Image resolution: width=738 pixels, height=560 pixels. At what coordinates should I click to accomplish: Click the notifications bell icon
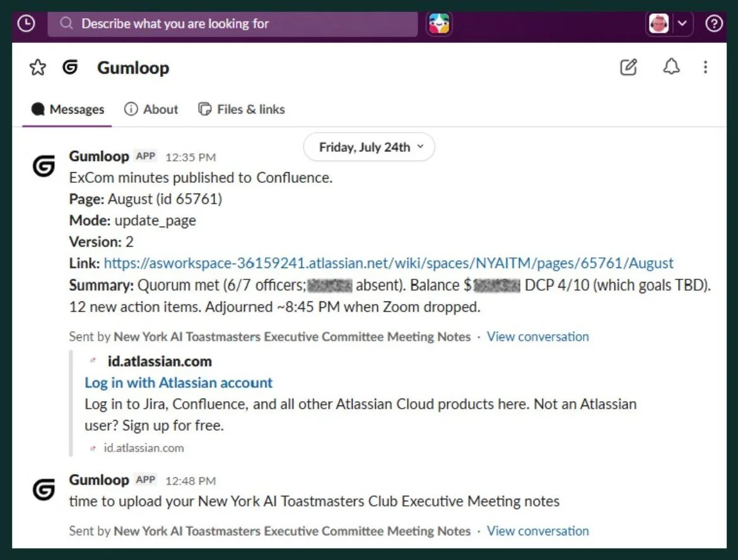pos(671,67)
